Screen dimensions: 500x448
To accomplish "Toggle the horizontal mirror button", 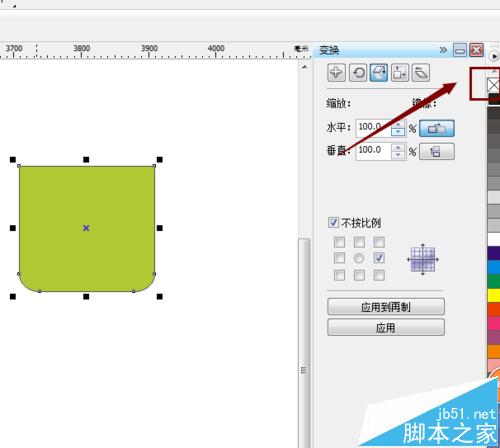I will pyautogui.click(x=437, y=128).
